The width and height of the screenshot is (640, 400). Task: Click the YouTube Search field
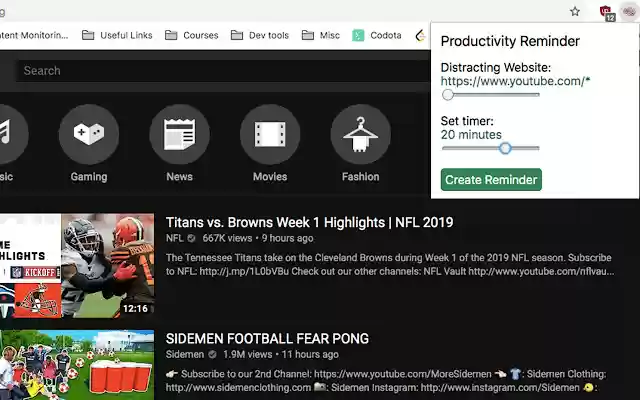(222, 71)
